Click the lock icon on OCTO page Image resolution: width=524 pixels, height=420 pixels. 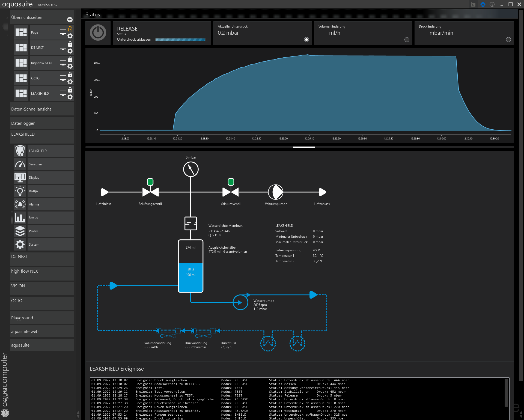point(70,75)
